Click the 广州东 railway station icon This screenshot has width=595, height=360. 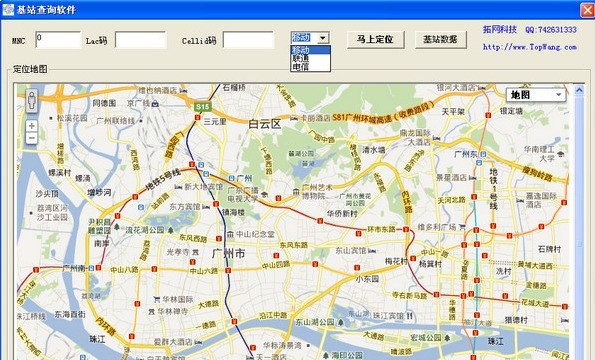pos(483,154)
